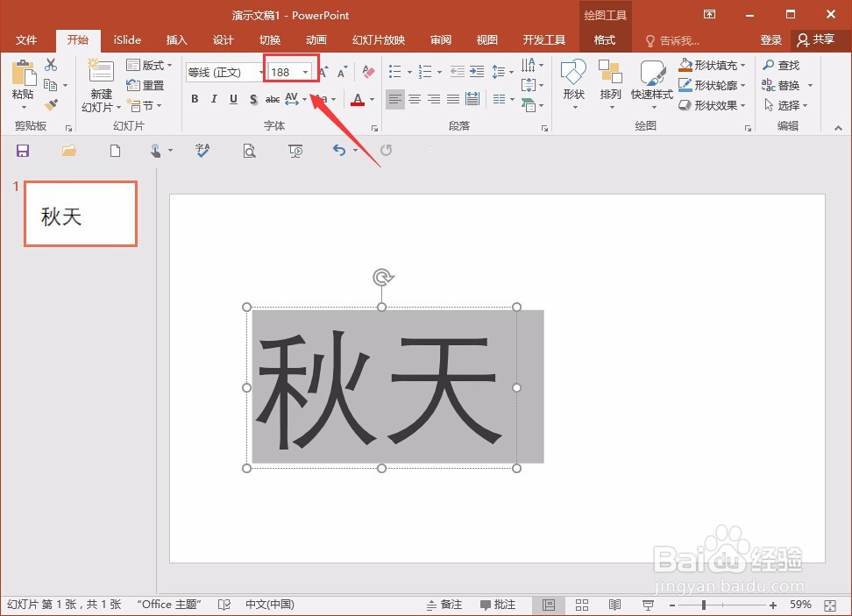This screenshot has height=616, width=852.
Task: Open the 绘图工具 格式 (Format) tab
Action: (x=606, y=39)
